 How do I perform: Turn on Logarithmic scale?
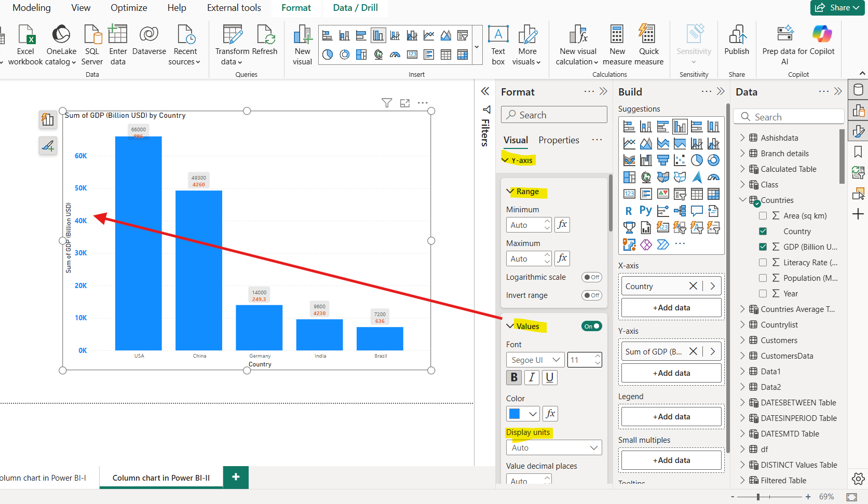(591, 277)
